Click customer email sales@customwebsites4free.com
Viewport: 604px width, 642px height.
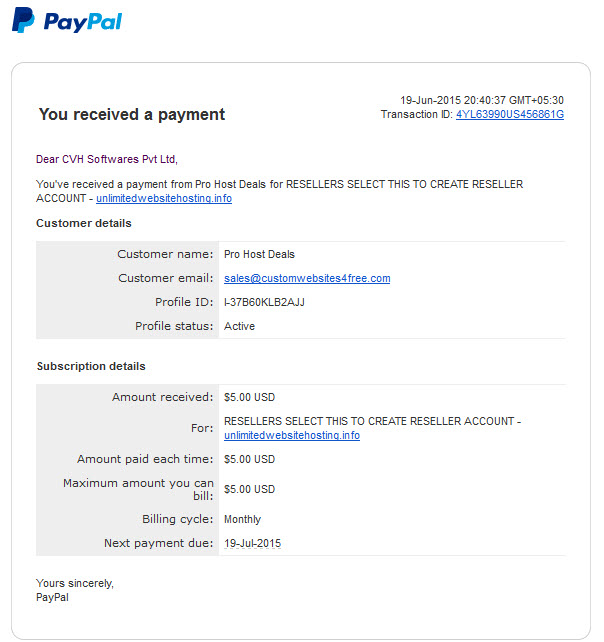[x=307, y=278]
